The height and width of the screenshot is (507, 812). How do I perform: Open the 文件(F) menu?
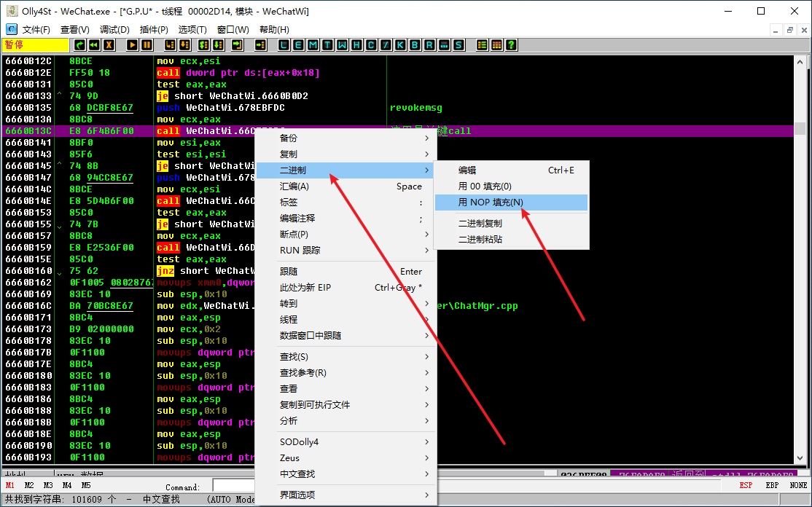pyautogui.click(x=36, y=29)
